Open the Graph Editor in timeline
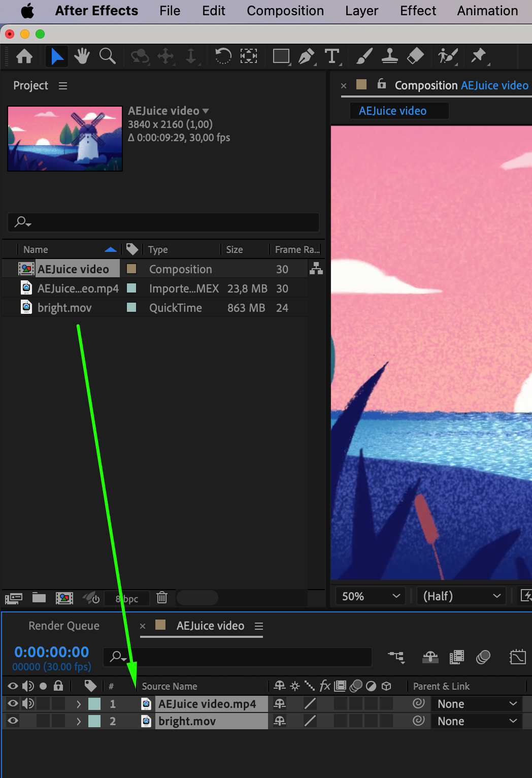The image size is (532, 778). click(x=518, y=657)
